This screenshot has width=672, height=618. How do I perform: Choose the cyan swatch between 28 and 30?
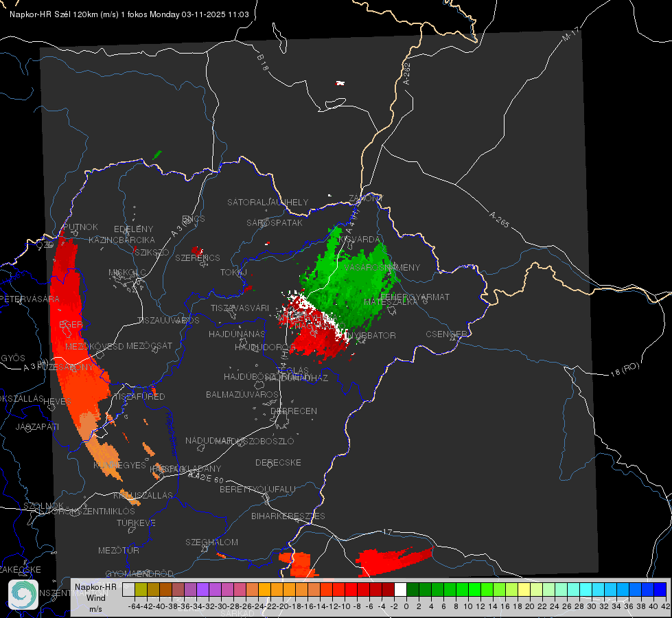(x=586, y=590)
